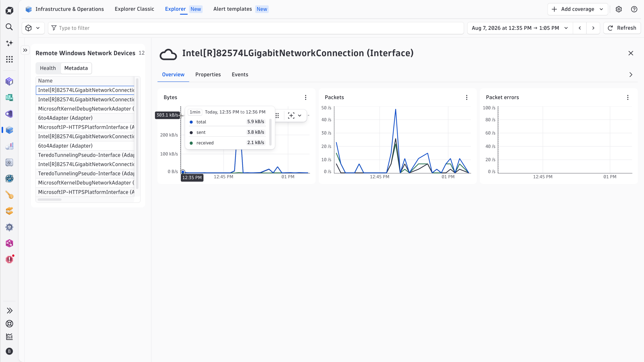Click the vertical scrollbar of the device list

137,134
